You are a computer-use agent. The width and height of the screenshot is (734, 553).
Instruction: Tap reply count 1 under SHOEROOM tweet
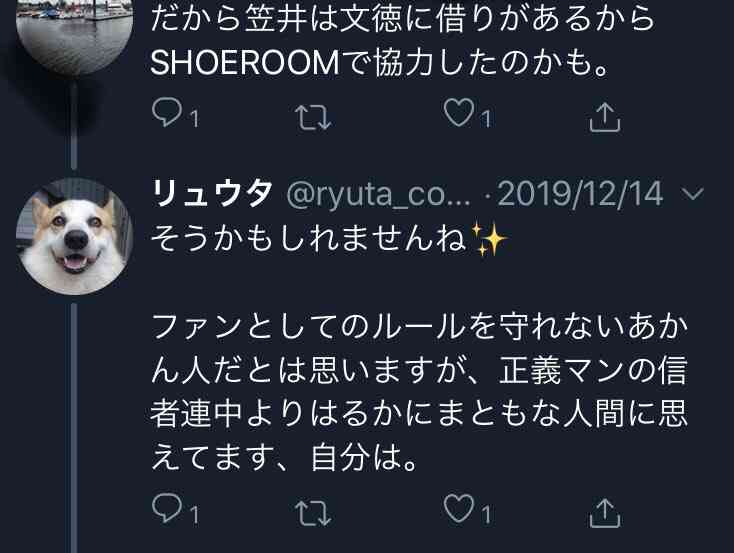[194, 119]
